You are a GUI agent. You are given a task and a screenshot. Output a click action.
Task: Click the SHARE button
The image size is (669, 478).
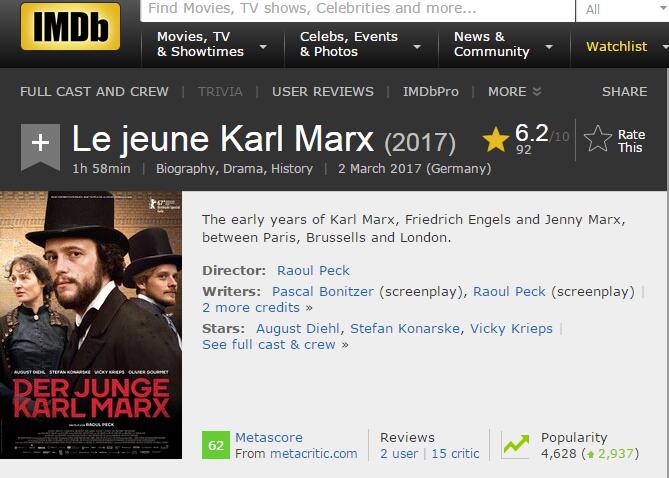pos(625,91)
